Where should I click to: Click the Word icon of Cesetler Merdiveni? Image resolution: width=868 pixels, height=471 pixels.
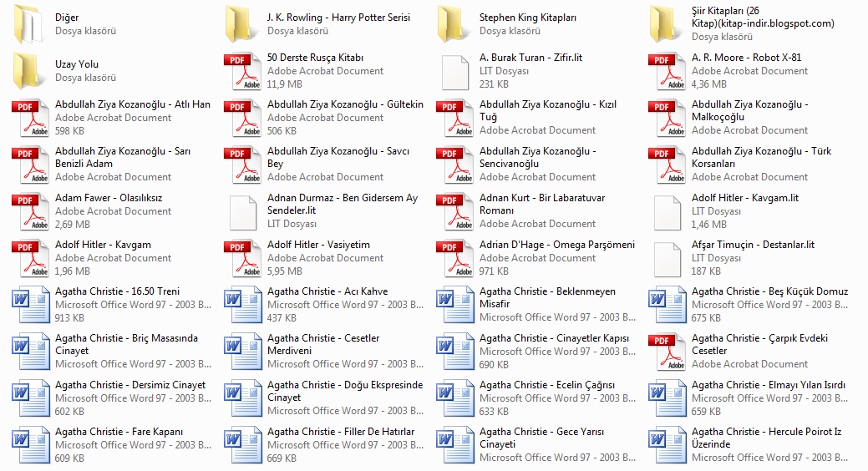click(242, 352)
